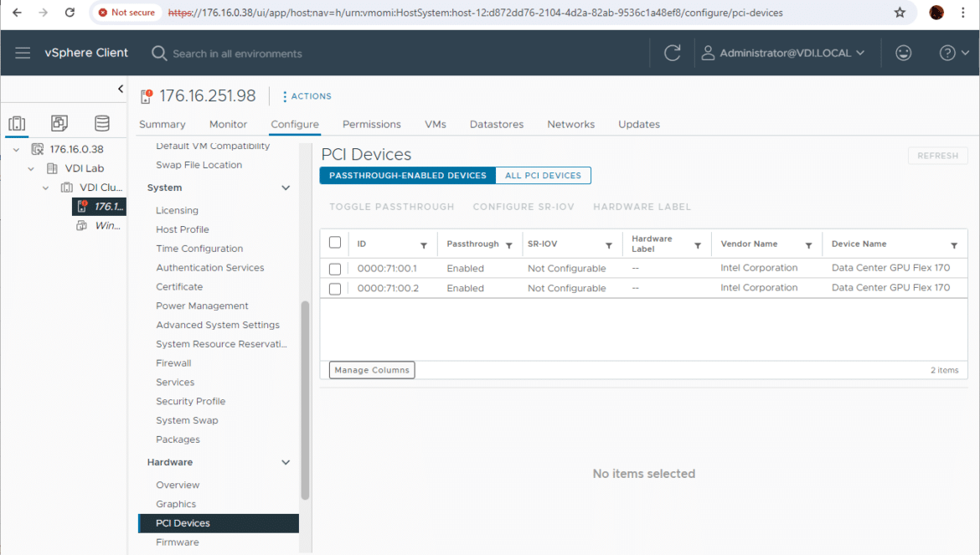Viewport: 980px width, 555px height.
Task: Click the Toggle Passthrough action
Action: [392, 207]
